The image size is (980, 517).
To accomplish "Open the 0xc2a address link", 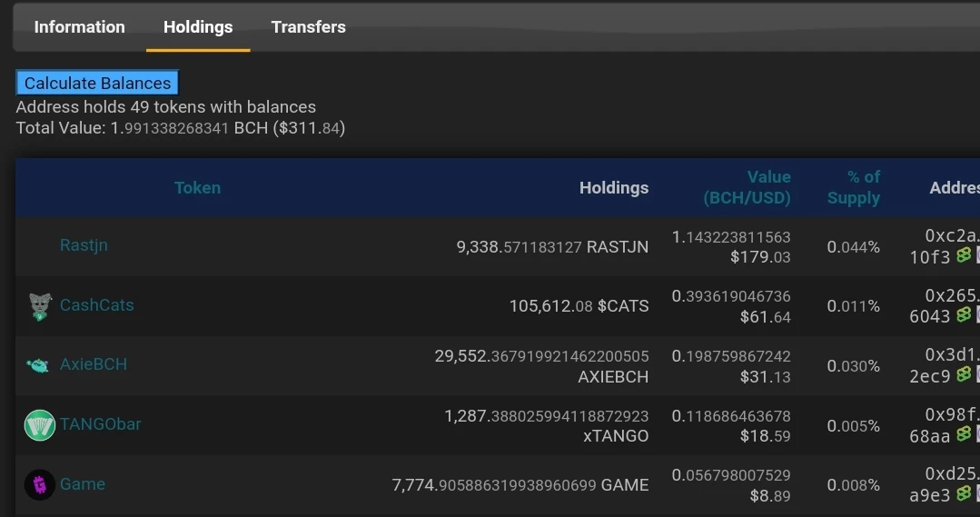I will [951, 235].
